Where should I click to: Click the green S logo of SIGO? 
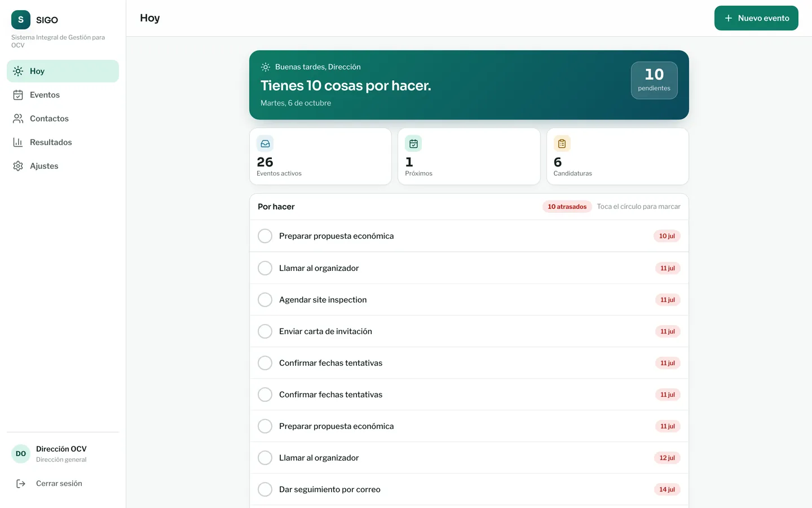(x=21, y=20)
